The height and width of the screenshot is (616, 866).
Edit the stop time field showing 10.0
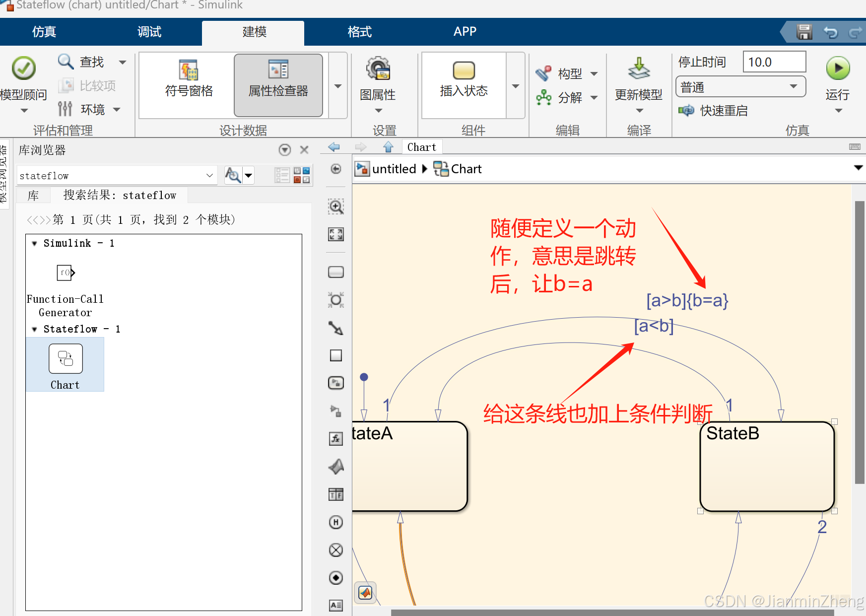pyautogui.click(x=774, y=62)
